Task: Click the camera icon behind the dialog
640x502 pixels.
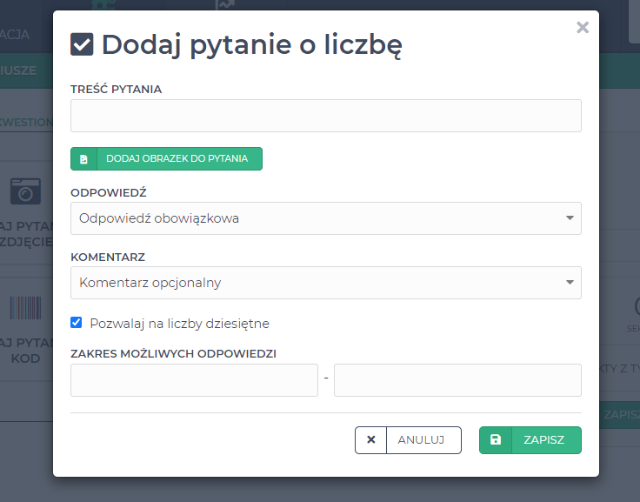Action: tap(25, 191)
